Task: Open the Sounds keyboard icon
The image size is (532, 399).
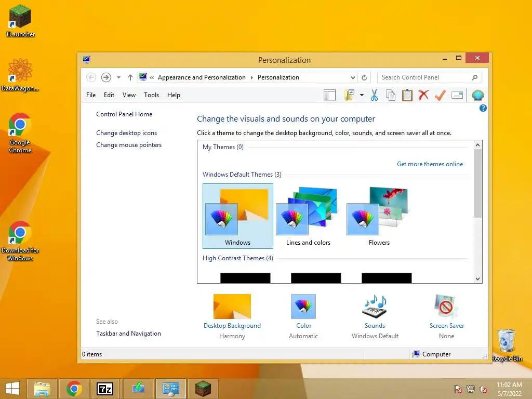Action: (375, 307)
